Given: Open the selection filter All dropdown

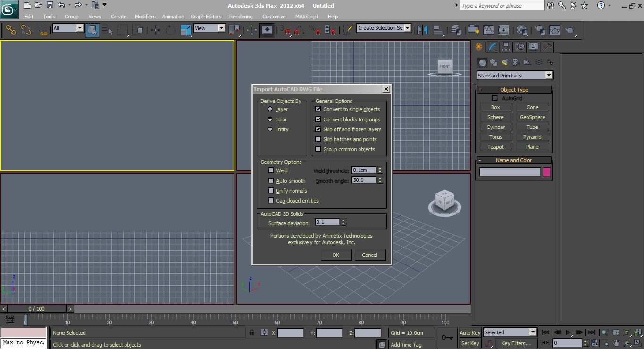Looking at the screenshot, I should click(68, 28).
